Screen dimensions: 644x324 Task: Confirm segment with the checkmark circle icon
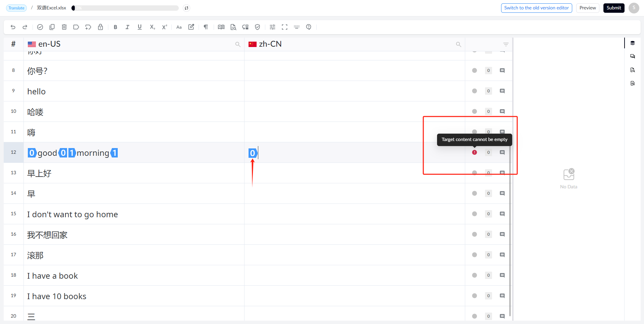coord(40,27)
